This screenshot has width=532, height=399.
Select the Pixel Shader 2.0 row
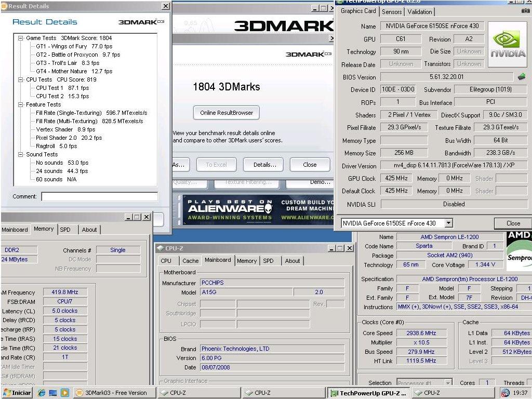pos(69,138)
